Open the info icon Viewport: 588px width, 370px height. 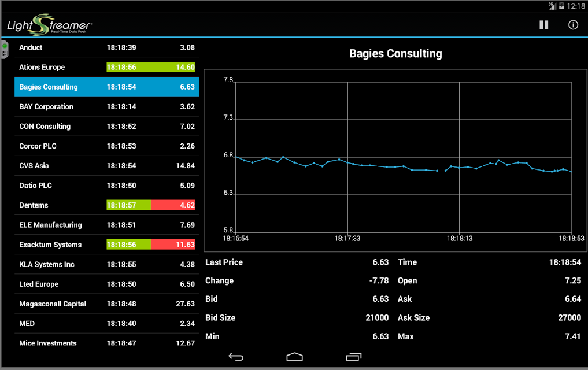coord(573,25)
